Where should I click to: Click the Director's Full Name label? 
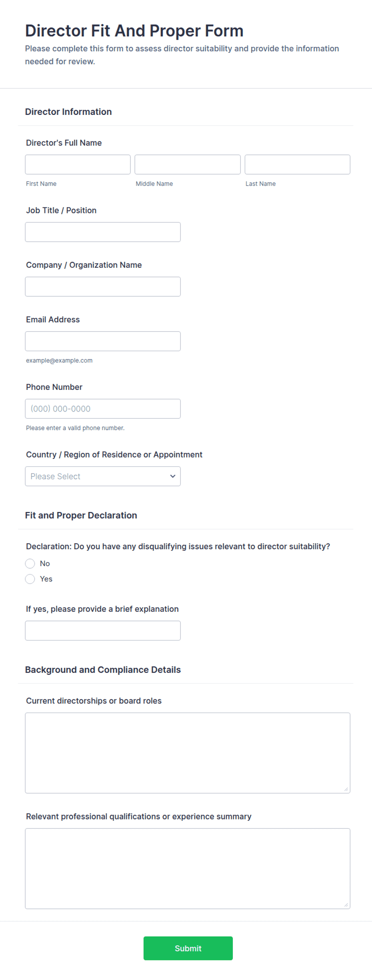[x=64, y=143]
